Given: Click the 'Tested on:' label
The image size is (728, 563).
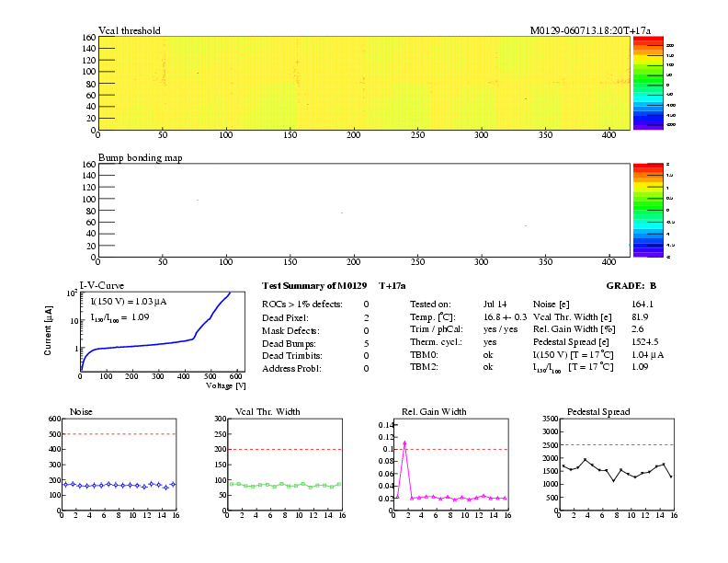Looking at the screenshot, I should [x=430, y=304].
